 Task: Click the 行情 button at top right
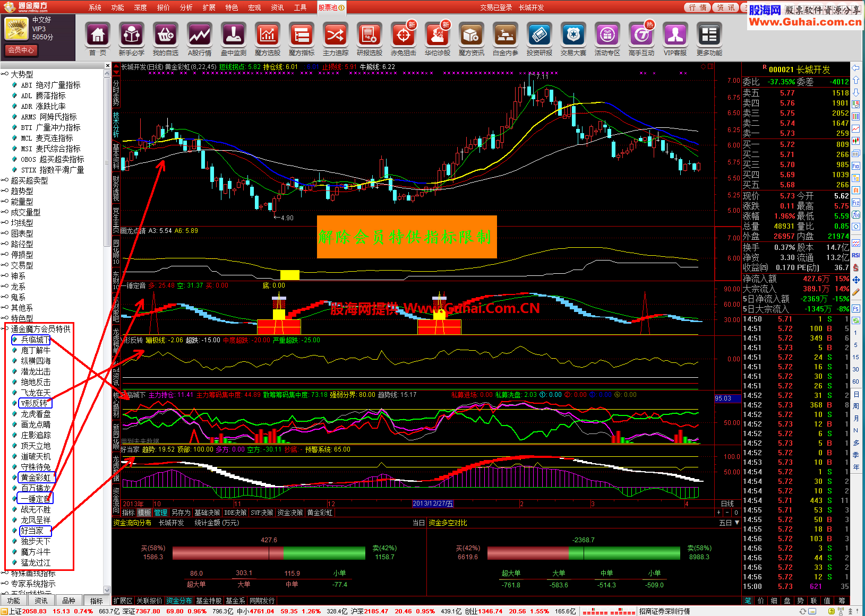click(x=698, y=7)
